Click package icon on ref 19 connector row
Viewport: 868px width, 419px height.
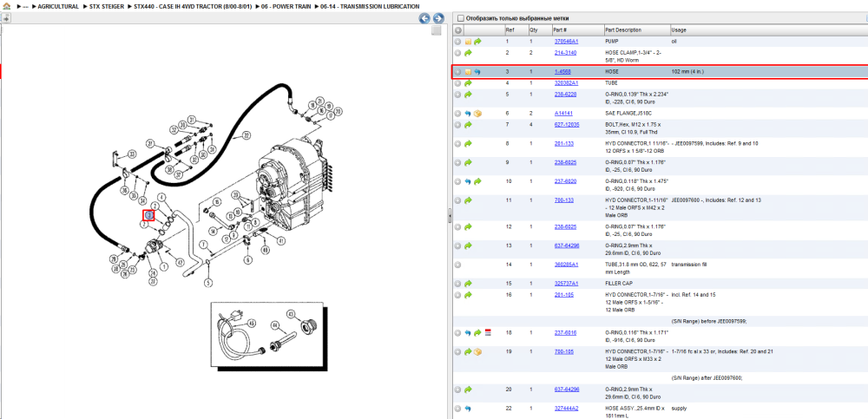point(477,351)
